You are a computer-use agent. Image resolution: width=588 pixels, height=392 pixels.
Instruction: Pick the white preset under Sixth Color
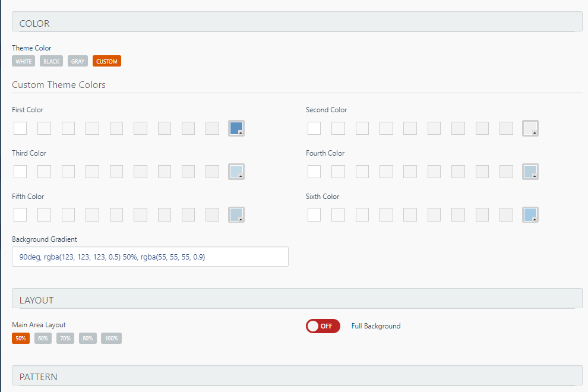click(x=314, y=214)
